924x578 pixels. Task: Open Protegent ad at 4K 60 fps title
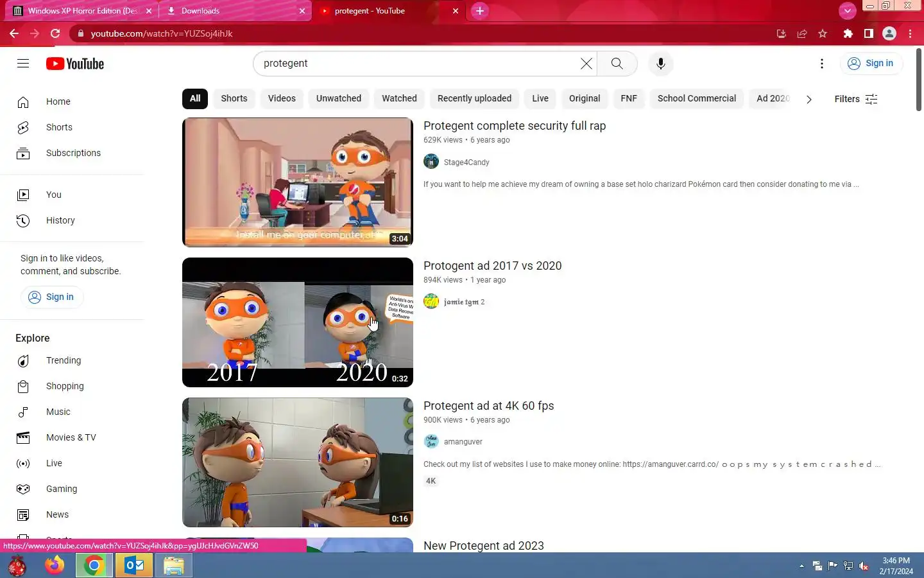(488, 406)
